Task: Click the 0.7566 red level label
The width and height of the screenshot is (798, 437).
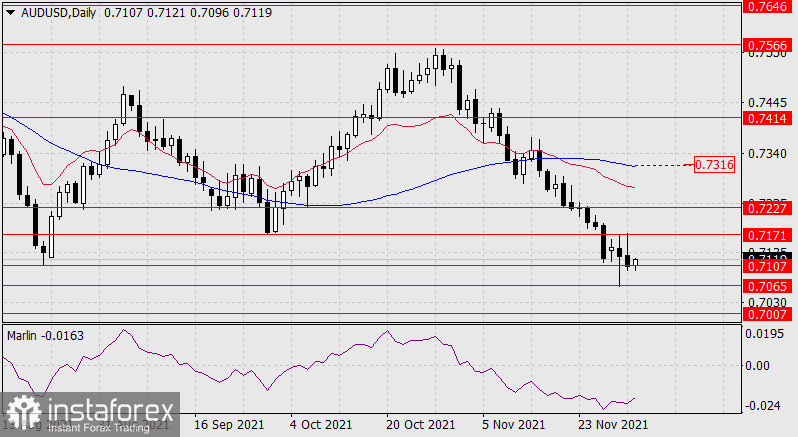Action: [x=767, y=45]
